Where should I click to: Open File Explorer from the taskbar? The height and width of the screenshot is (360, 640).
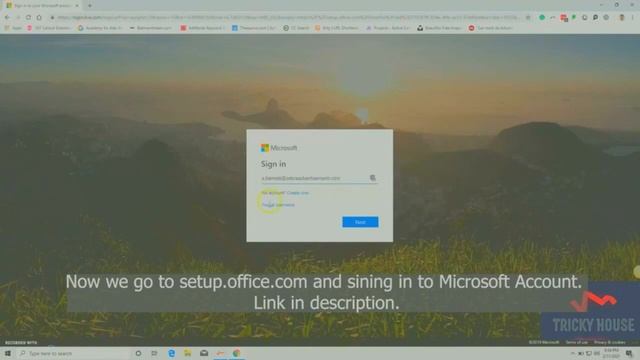[187, 353]
